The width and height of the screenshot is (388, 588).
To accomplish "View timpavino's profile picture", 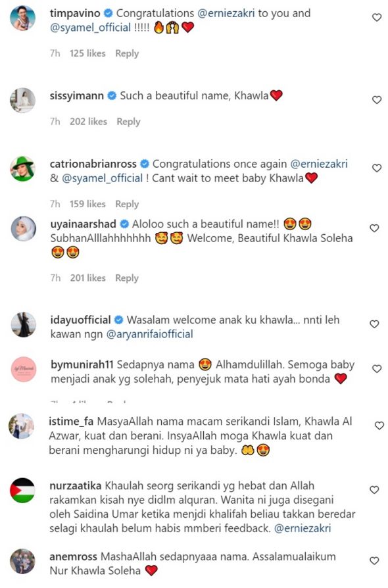I will [x=23, y=18].
